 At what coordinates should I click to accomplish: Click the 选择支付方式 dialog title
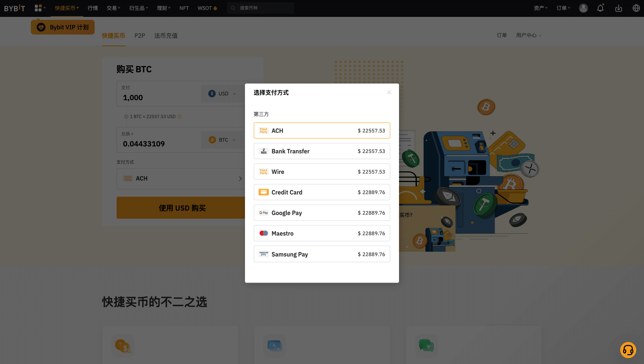(271, 92)
